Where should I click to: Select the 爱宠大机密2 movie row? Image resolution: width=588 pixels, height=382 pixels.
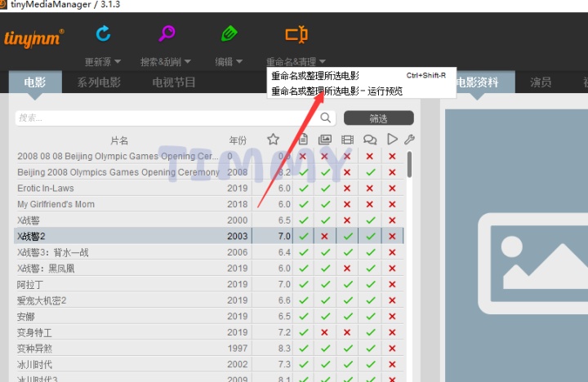click(x=208, y=300)
